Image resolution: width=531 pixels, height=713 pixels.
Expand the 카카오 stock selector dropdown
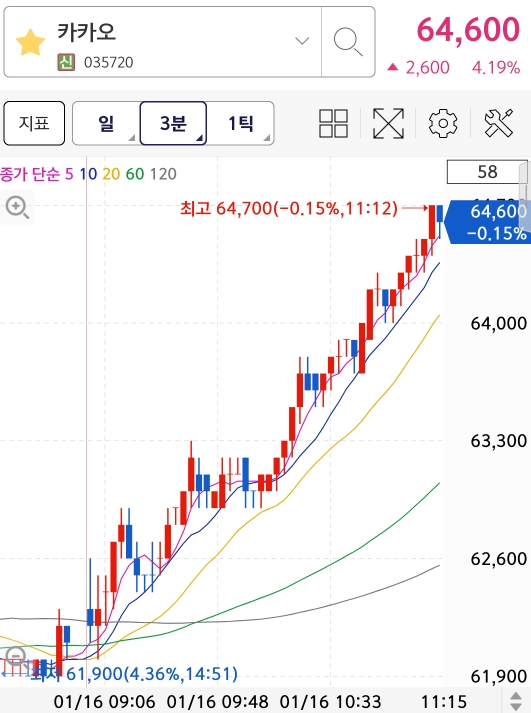pos(302,41)
